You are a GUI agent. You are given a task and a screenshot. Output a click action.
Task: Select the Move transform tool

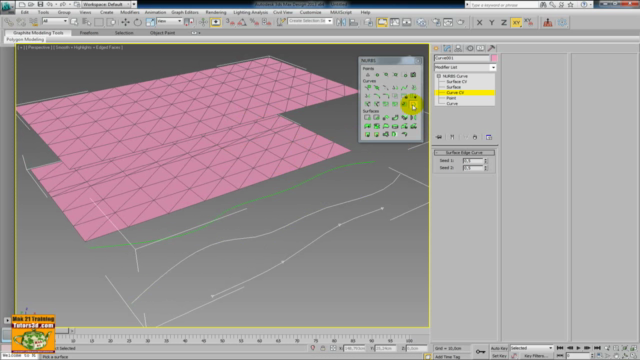(125, 22)
